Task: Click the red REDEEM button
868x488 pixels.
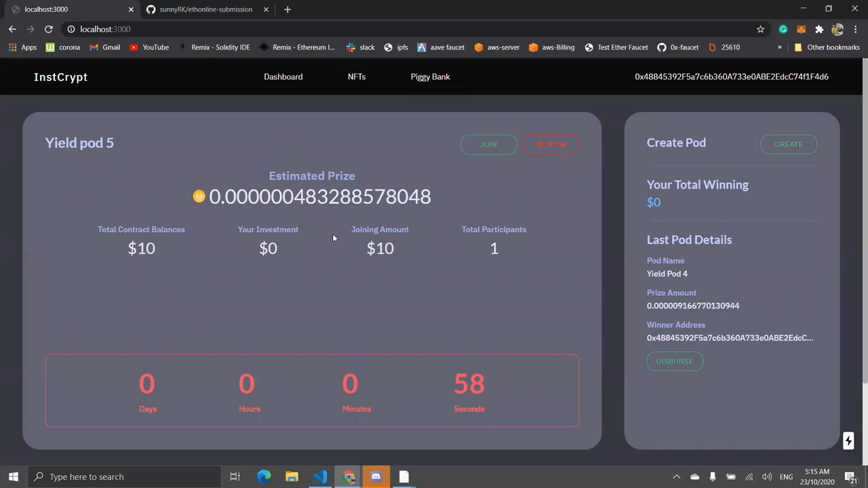Action: (x=551, y=144)
